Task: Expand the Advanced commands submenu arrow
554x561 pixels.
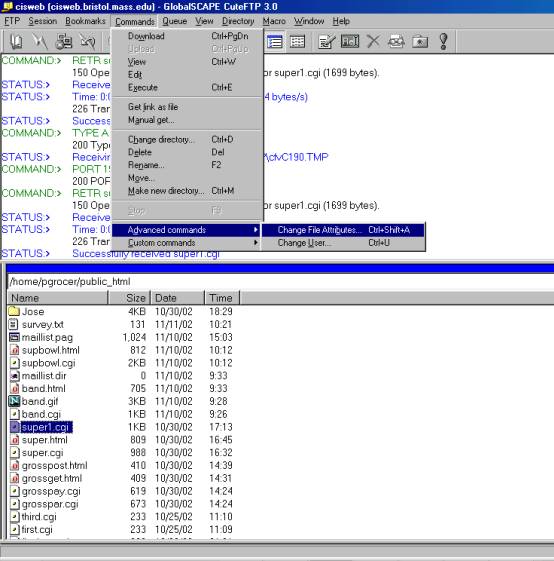Action: click(x=256, y=230)
